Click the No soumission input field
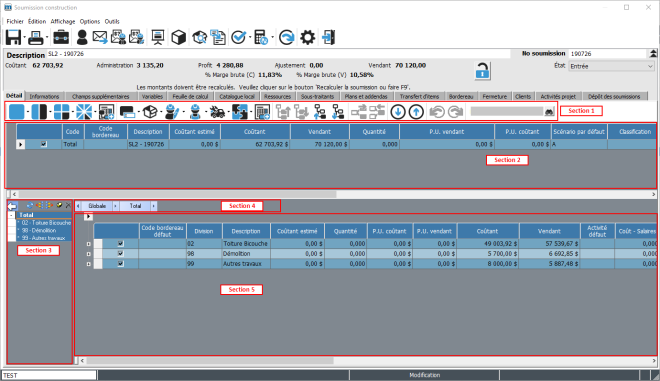 tap(607, 53)
